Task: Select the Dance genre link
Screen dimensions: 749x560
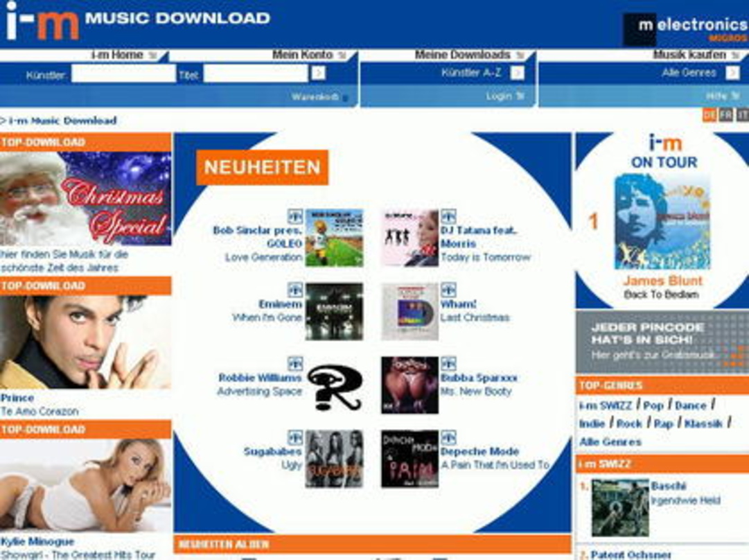Action: 691,405
